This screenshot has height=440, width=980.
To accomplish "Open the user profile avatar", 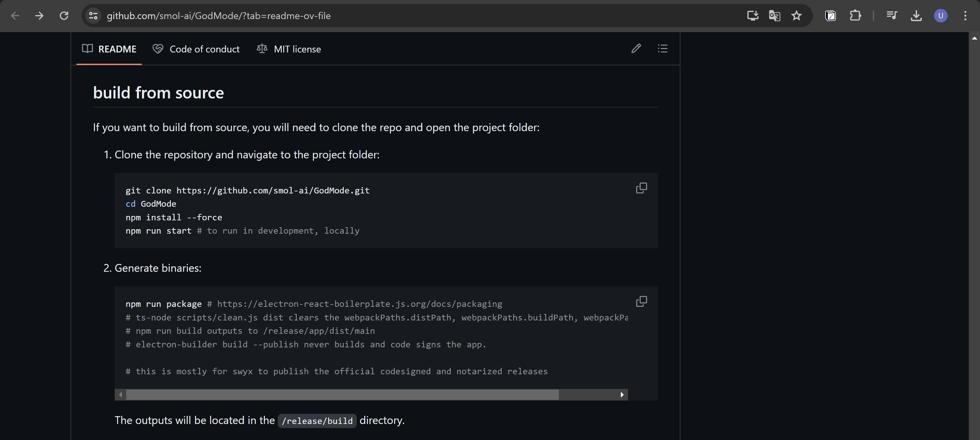I will 941,16.
